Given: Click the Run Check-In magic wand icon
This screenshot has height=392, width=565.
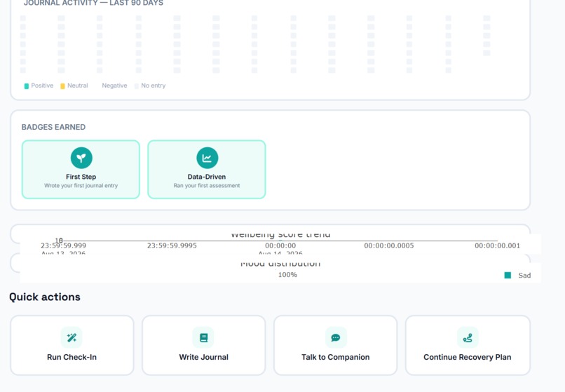Looking at the screenshot, I should tap(72, 337).
